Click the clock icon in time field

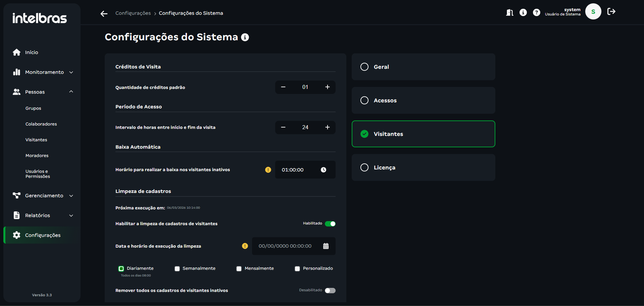pyautogui.click(x=323, y=170)
